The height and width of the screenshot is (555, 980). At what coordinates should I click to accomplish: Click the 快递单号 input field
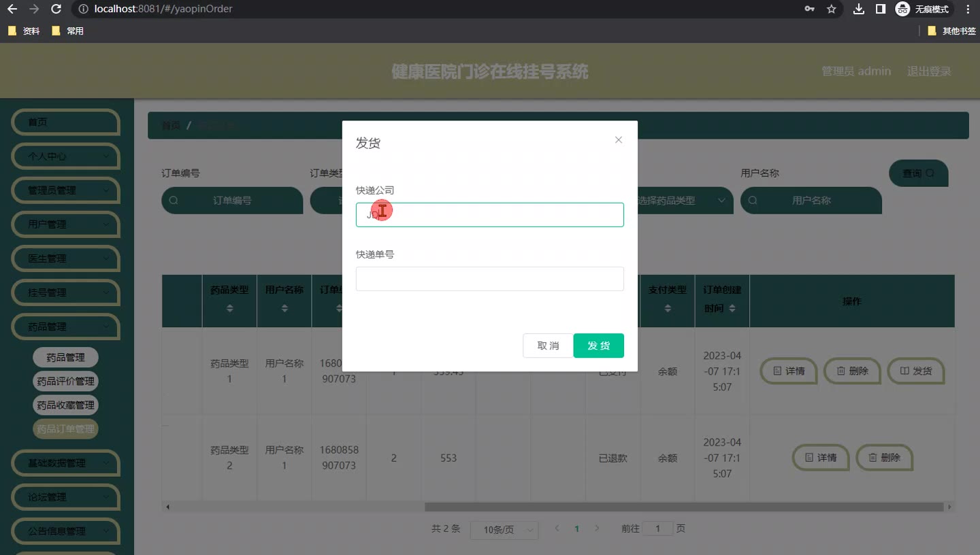point(489,279)
